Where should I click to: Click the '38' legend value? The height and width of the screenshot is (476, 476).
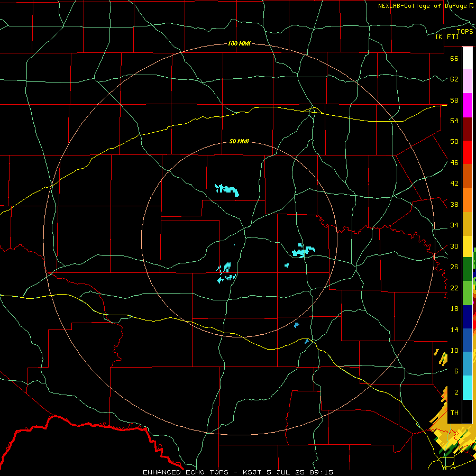click(x=454, y=205)
